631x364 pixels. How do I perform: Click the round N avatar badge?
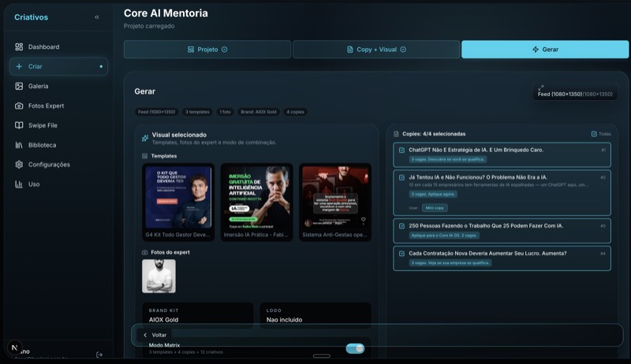coord(14,348)
